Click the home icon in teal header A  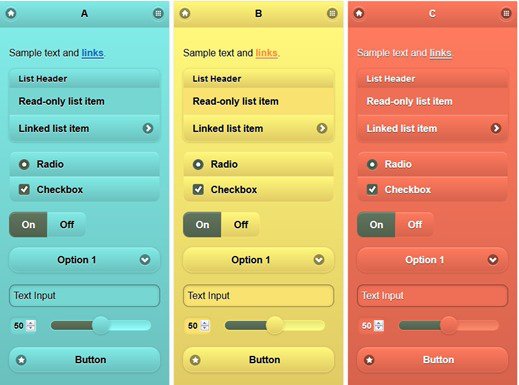coord(11,13)
